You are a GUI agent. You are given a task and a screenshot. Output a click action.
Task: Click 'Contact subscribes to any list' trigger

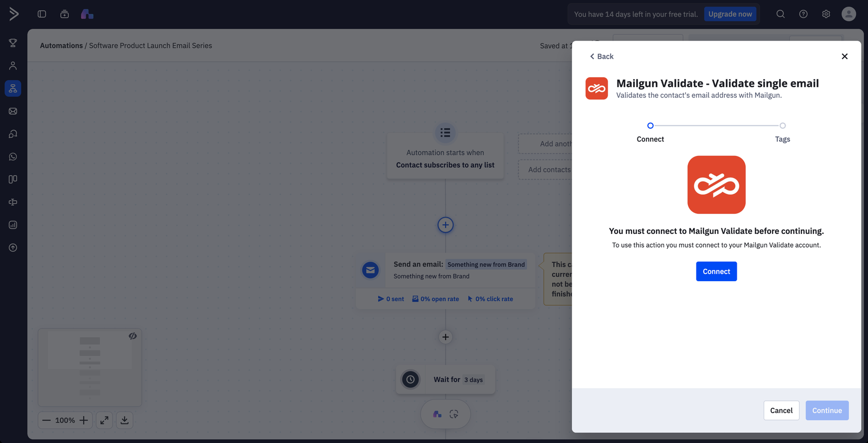(x=445, y=165)
